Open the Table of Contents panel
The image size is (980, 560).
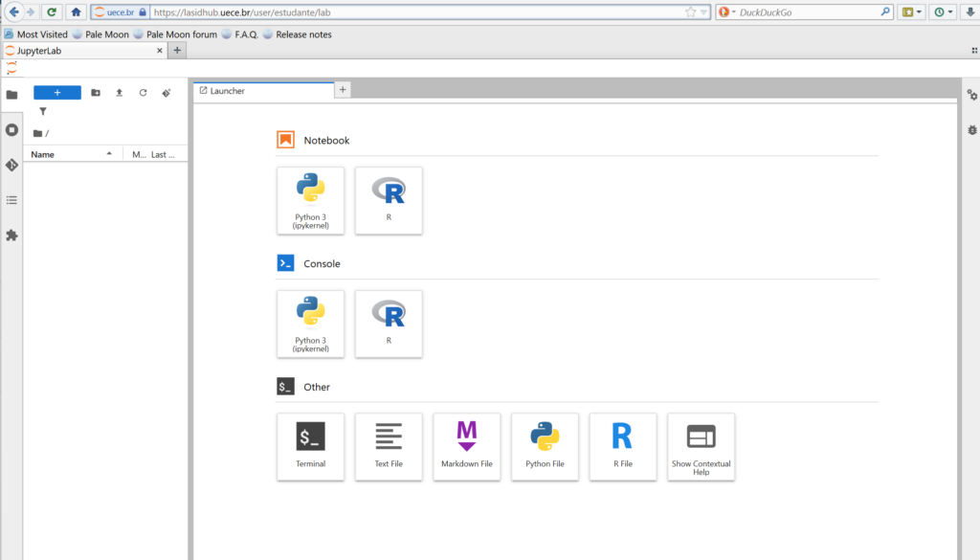point(11,200)
